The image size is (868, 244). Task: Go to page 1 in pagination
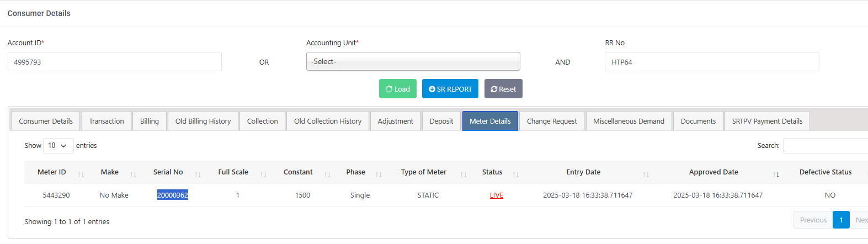point(841,220)
